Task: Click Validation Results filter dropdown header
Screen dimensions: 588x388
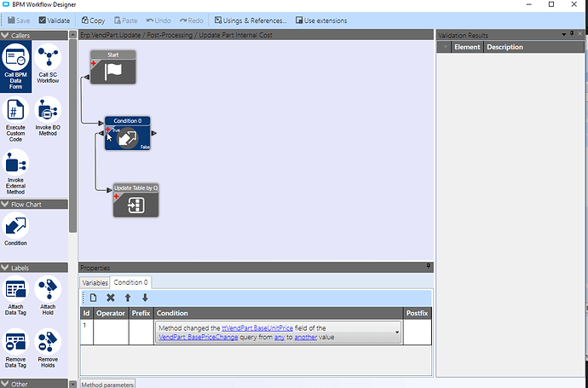Action: click(x=445, y=47)
